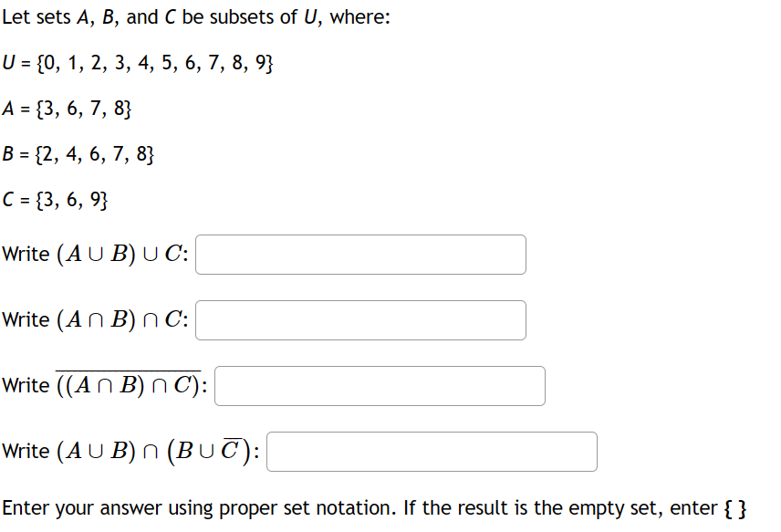The height and width of the screenshot is (532, 781).
Task: Click the answer field for (A ∩ B) ∩ C
Action: [x=360, y=320]
